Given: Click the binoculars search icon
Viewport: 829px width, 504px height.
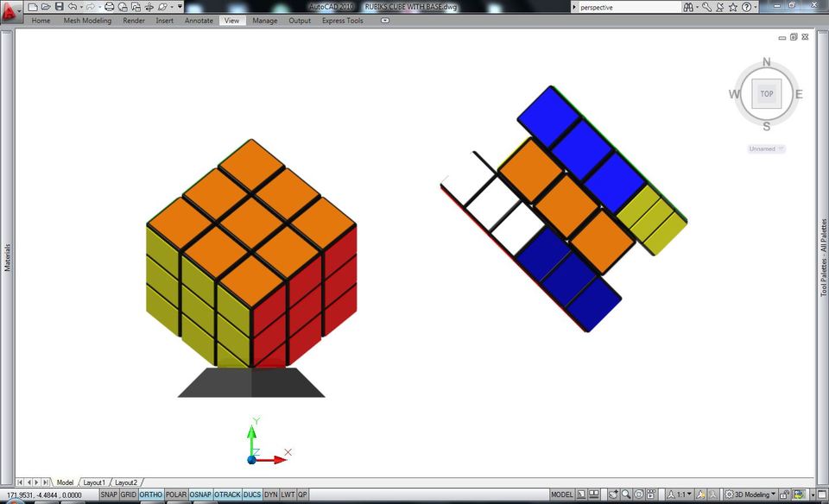Looking at the screenshot, I should tap(688, 7).
